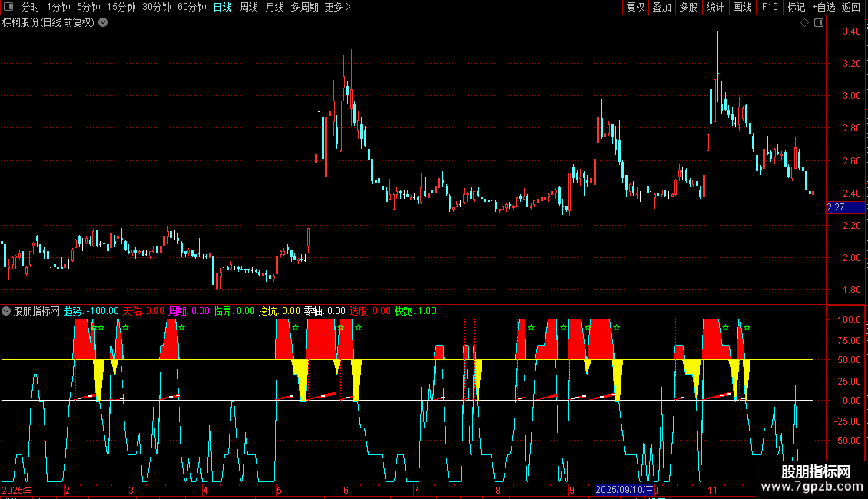Click the 股朋指标网 indicator name

[x=37, y=311]
